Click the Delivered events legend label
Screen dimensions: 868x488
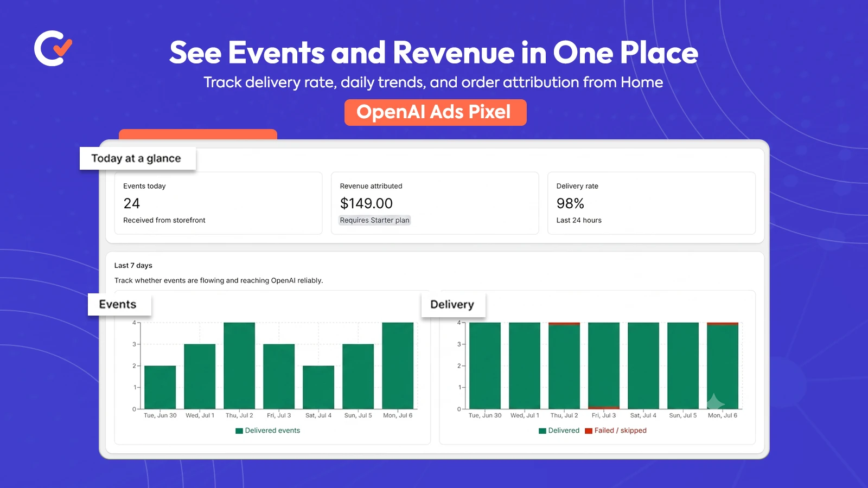(x=272, y=431)
